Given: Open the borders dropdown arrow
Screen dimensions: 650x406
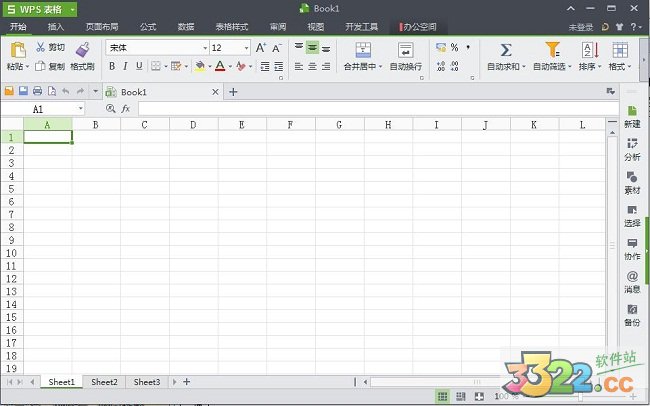Looking at the screenshot, I should (x=166, y=66).
